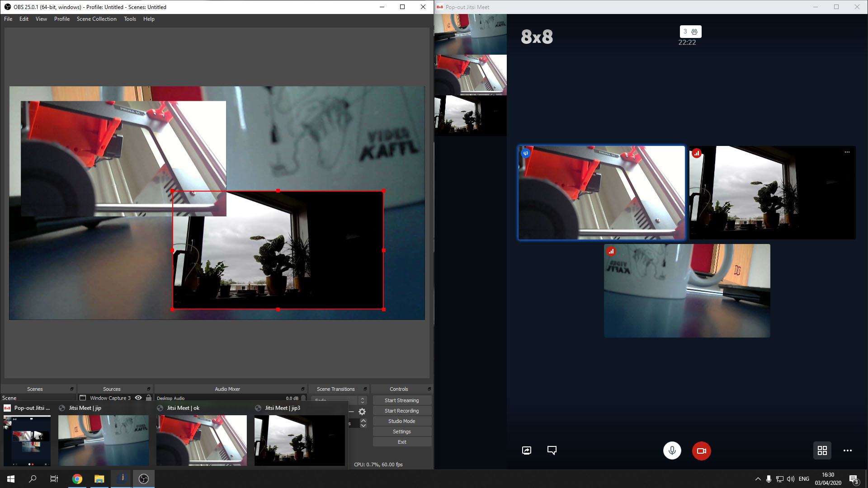
Task: Open the participants count badge
Action: [690, 32]
